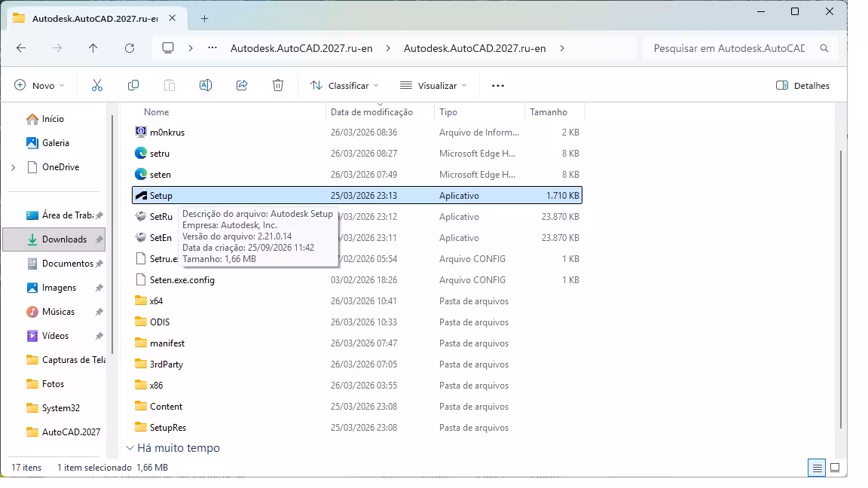Switch to large thumbnails view icon
Image resolution: width=868 pixels, height=488 pixels.
click(x=836, y=468)
